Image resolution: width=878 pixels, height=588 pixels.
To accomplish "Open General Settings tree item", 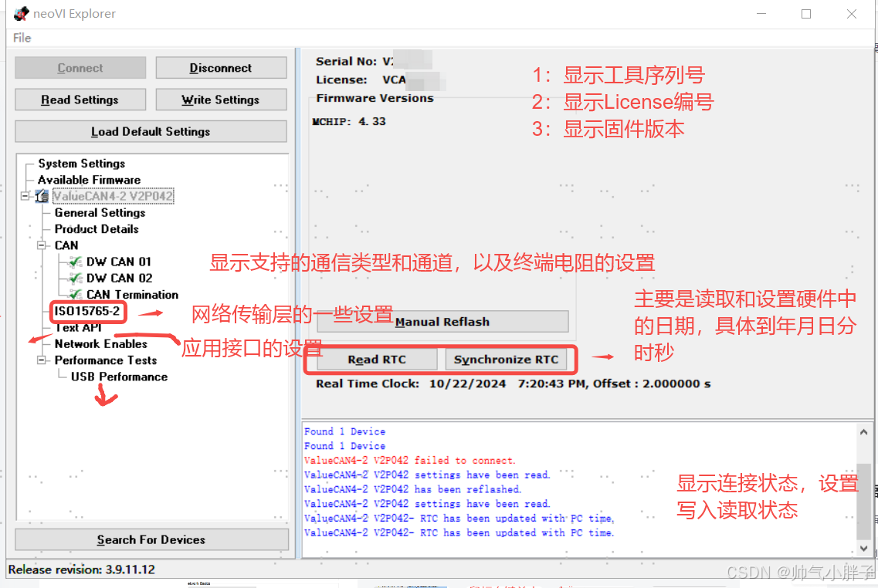I will coord(100,213).
